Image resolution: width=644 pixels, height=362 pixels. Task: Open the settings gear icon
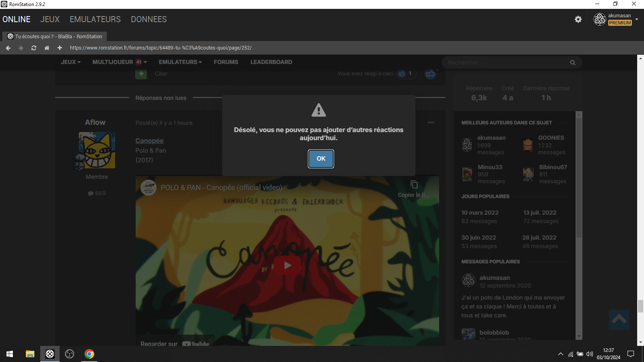point(578,19)
